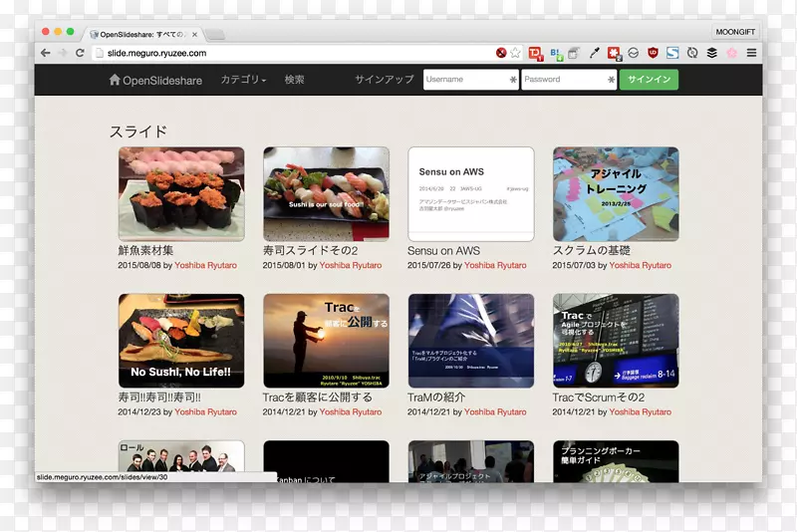Click Yoshiba Ryutaro under 鮮魚素材集
Screen dimensions: 797x532
[206, 265]
